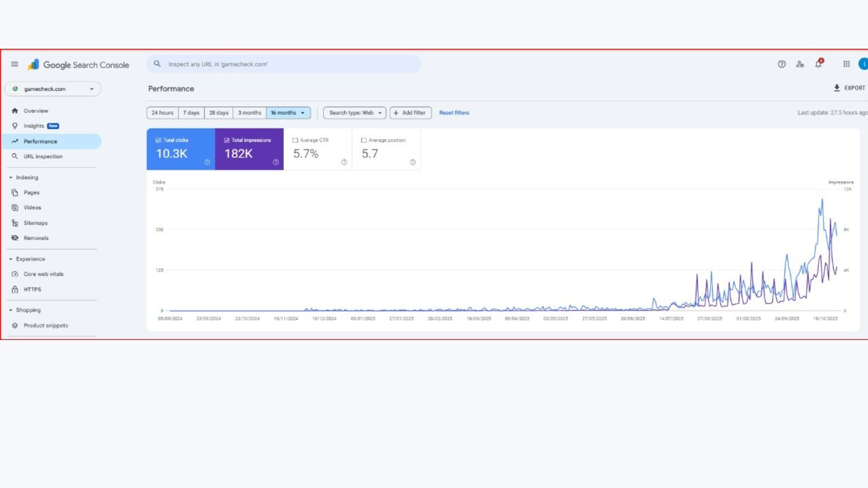Click the search magnifier icon

pos(157,64)
